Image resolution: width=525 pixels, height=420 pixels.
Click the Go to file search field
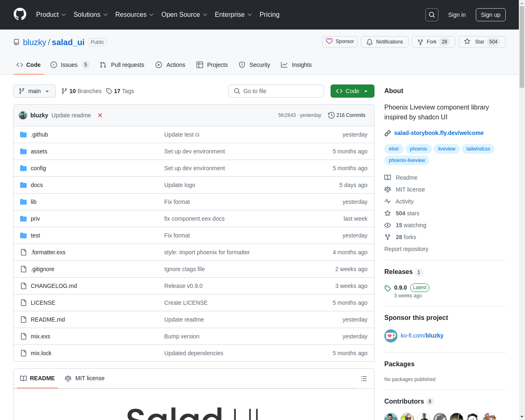pos(276,91)
